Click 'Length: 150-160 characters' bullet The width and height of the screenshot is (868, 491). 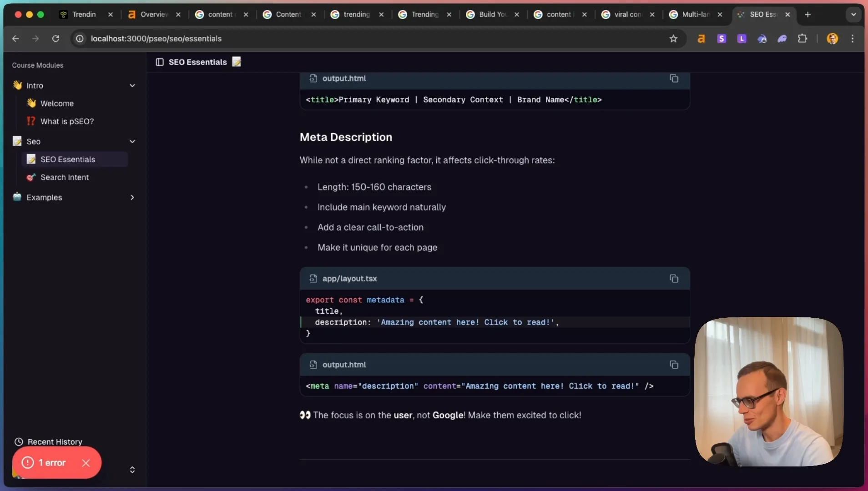(374, 187)
